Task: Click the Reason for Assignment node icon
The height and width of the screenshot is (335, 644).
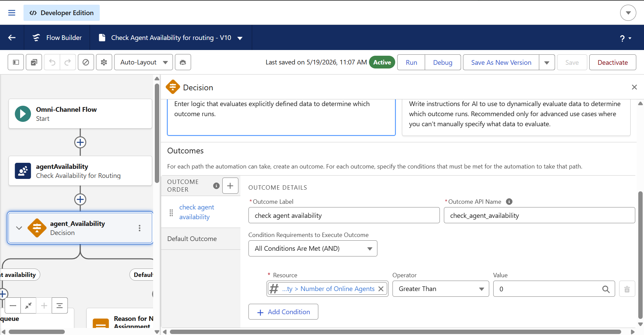Action: (101, 323)
